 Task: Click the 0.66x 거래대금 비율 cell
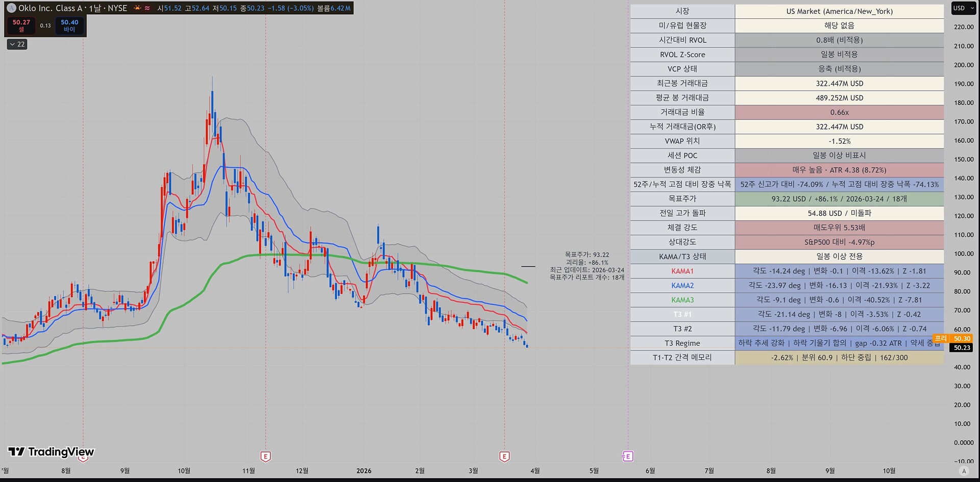click(839, 112)
